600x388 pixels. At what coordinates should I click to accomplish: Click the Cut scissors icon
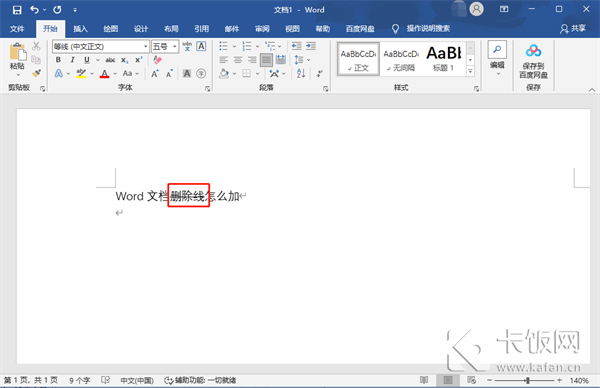point(36,46)
